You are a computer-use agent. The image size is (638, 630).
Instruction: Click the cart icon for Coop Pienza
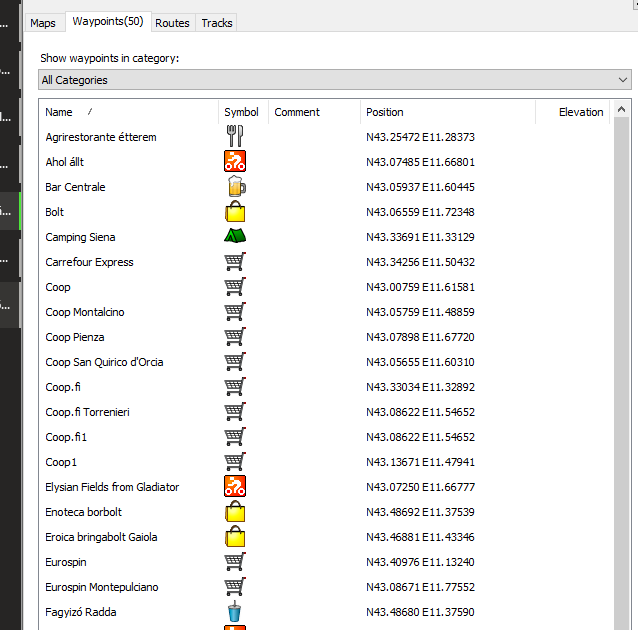pos(235,337)
